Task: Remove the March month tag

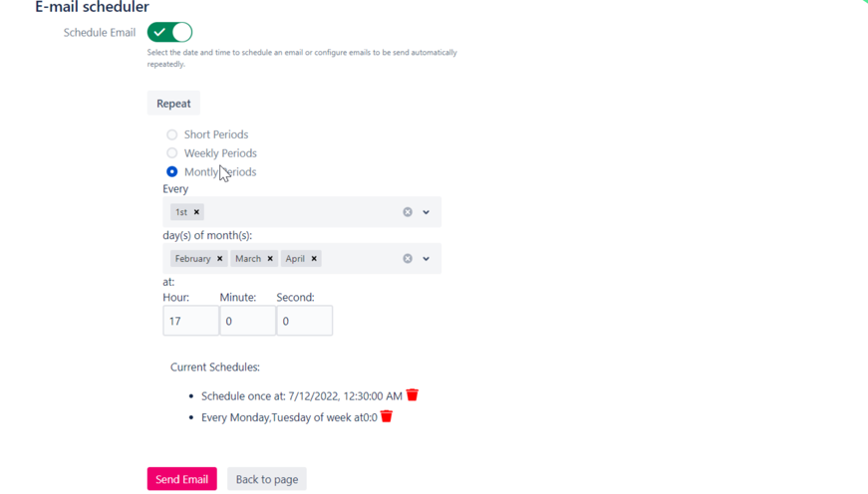Action: tap(270, 259)
